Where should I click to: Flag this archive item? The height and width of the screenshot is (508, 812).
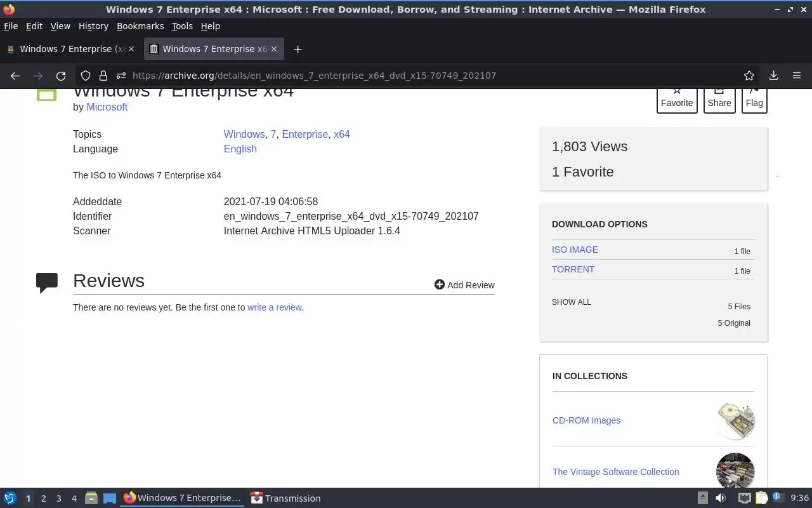coord(754,100)
